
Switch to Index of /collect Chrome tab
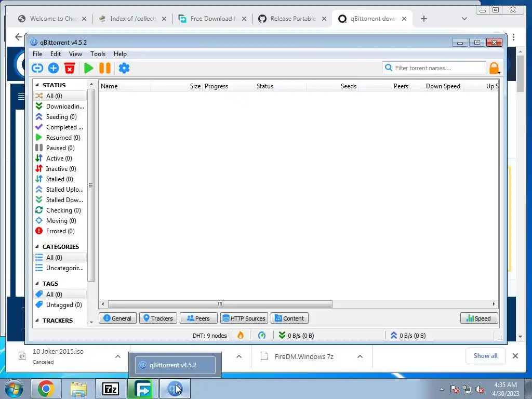132,19
